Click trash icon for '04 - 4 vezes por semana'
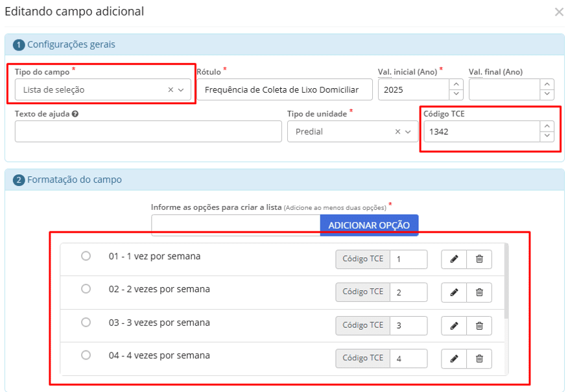Image resolution: width=568 pixels, height=392 pixels. click(x=479, y=358)
